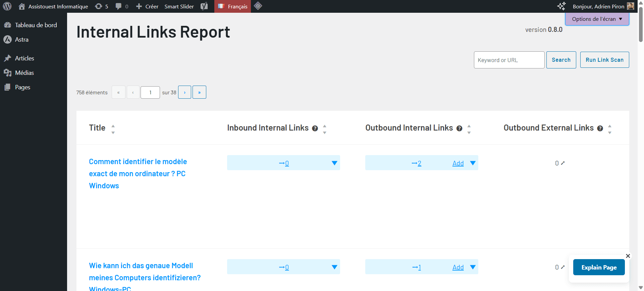The height and width of the screenshot is (291, 644).
Task: Click the WordPress logo icon
Action: pyautogui.click(x=7, y=6)
